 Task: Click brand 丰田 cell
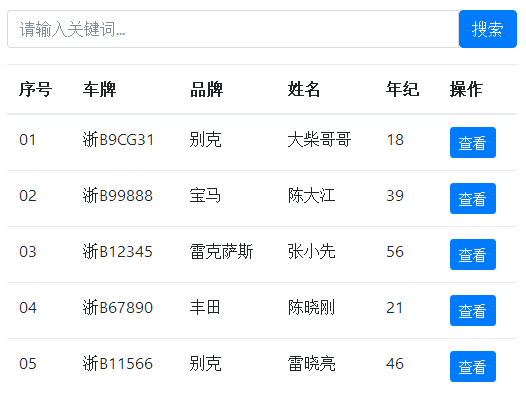point(205,308)
